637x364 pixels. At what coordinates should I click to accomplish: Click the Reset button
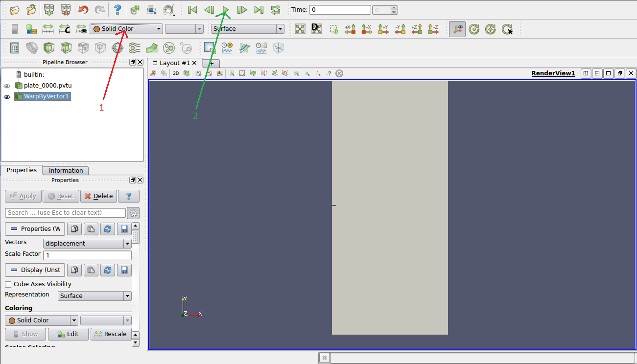coord(61,196)
